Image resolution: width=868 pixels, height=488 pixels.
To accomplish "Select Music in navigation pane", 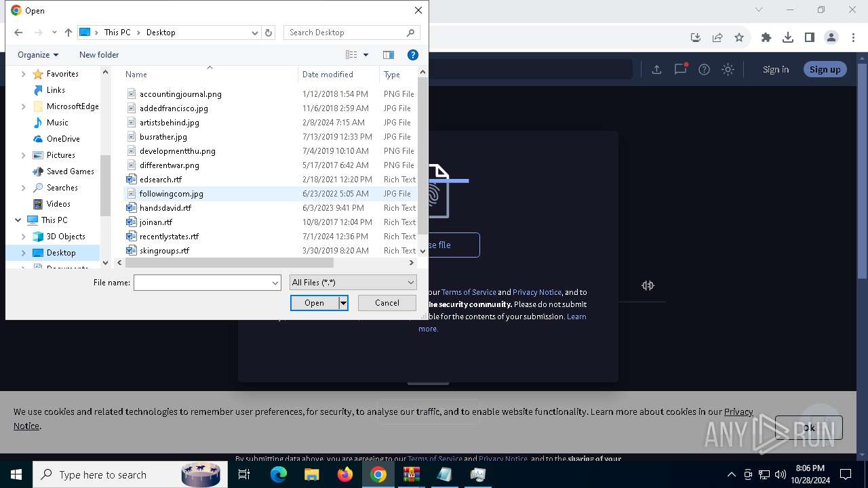I will 57,123.
